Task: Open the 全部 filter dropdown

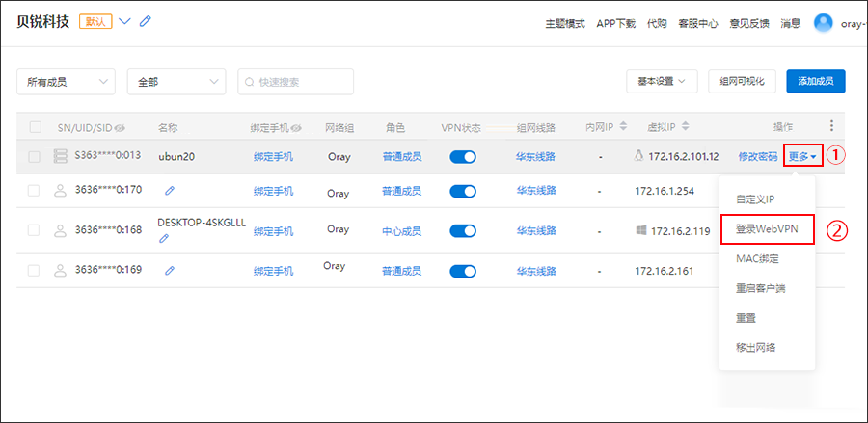Action: (x=176, y=82)
